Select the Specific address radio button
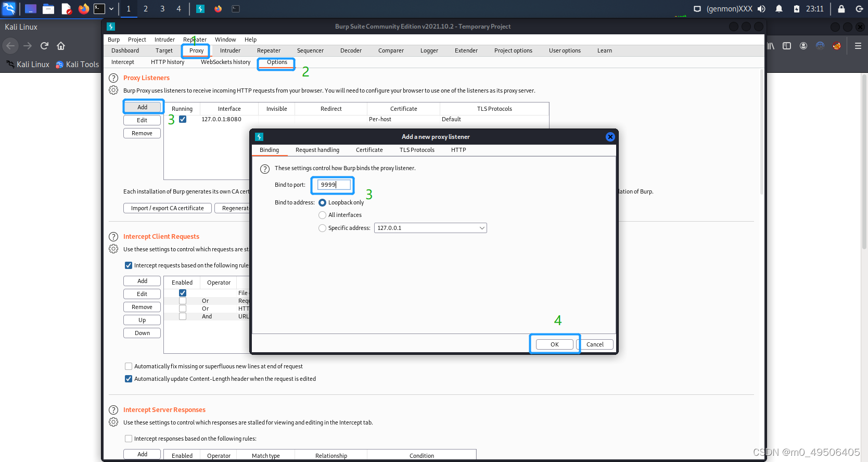The image size is (868, 462). click(x=323, y=228)
